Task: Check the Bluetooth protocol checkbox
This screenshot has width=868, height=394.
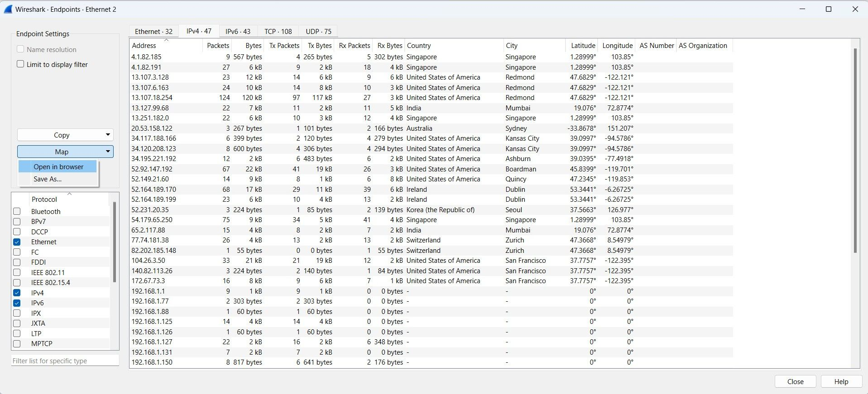Action: tap(17, 211)
